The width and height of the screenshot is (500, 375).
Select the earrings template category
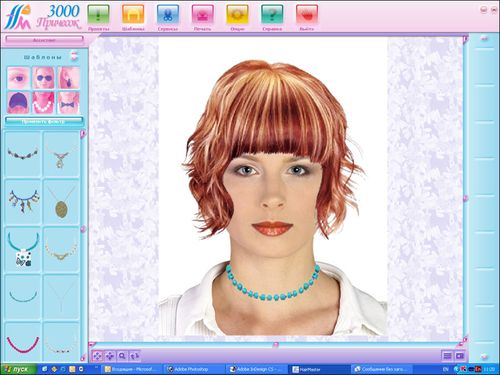(x=69, y=77)
